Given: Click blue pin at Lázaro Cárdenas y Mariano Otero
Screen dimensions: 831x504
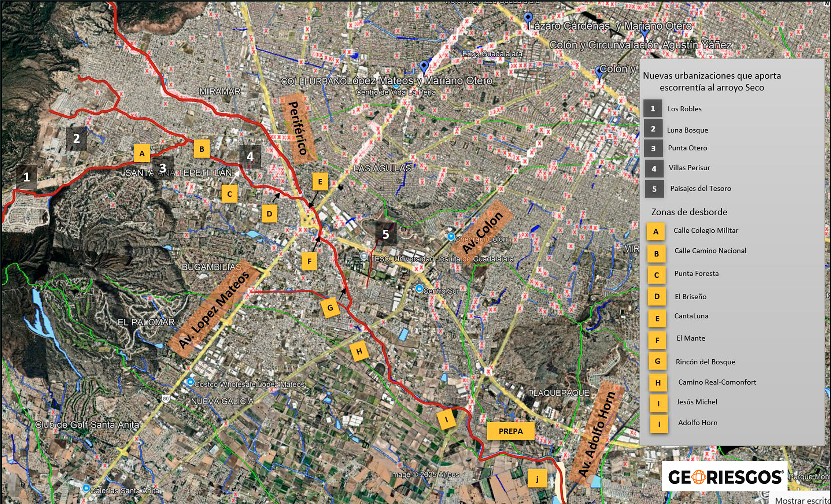Looking at the screenshot, I should point(528,17).
